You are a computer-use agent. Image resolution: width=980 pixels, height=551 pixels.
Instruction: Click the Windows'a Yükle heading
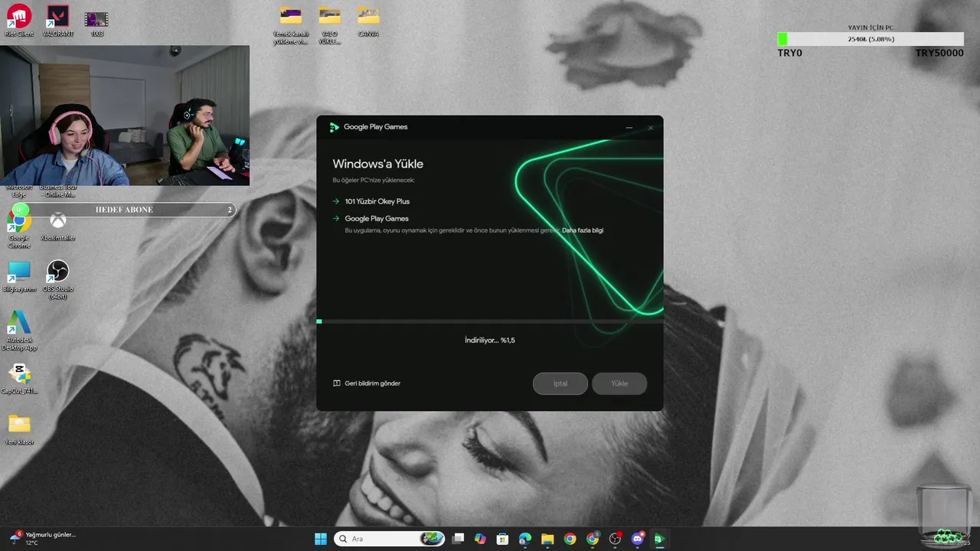pos(377,164)
